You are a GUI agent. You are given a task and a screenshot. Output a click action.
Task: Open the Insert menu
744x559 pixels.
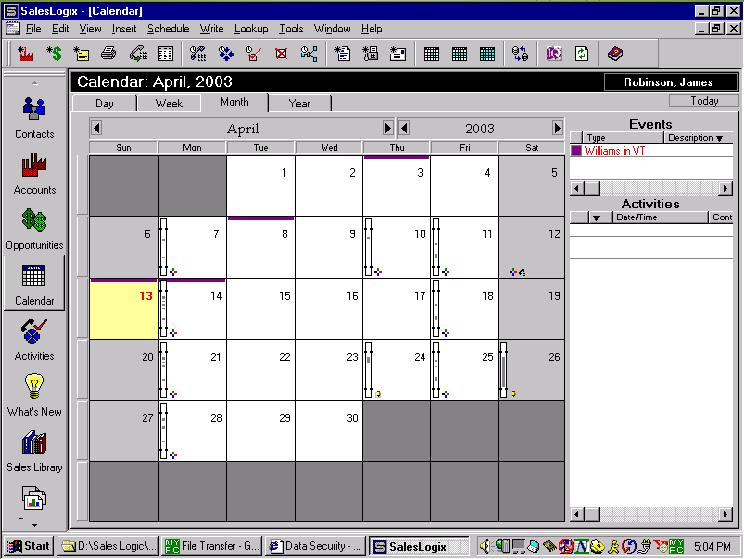pyautogui.click(x=124, y=29)
